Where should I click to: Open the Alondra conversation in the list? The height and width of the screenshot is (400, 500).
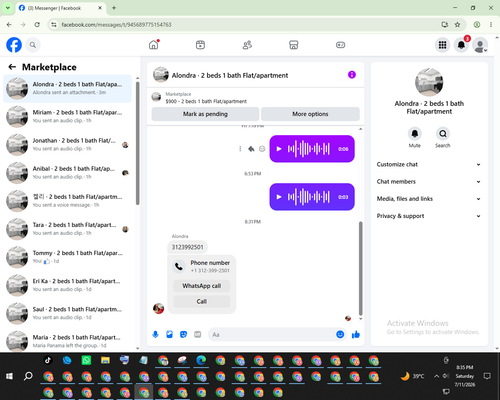click(x=67, y=89)
